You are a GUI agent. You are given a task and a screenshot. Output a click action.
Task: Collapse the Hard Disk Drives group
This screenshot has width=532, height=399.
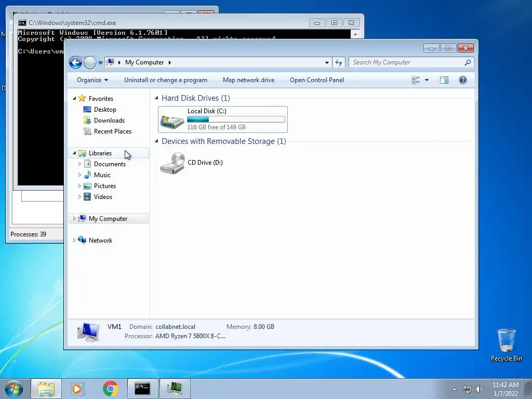point(156,98)
